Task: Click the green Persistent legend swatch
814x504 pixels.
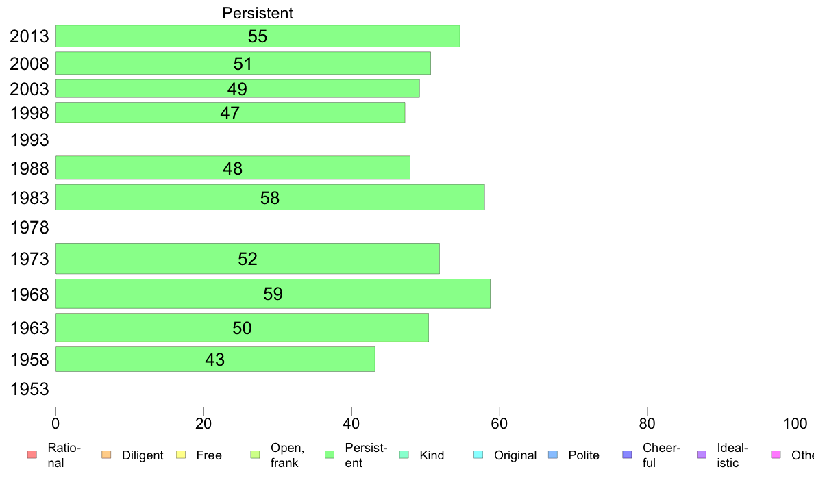Action: pyautogui.click(x=330, y=455)
